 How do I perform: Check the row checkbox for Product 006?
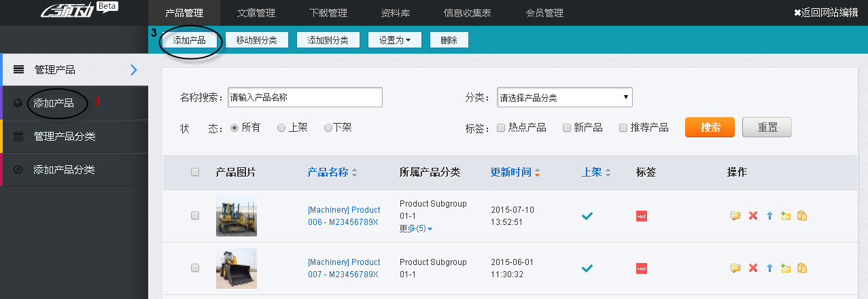click(x=195, y=215)
